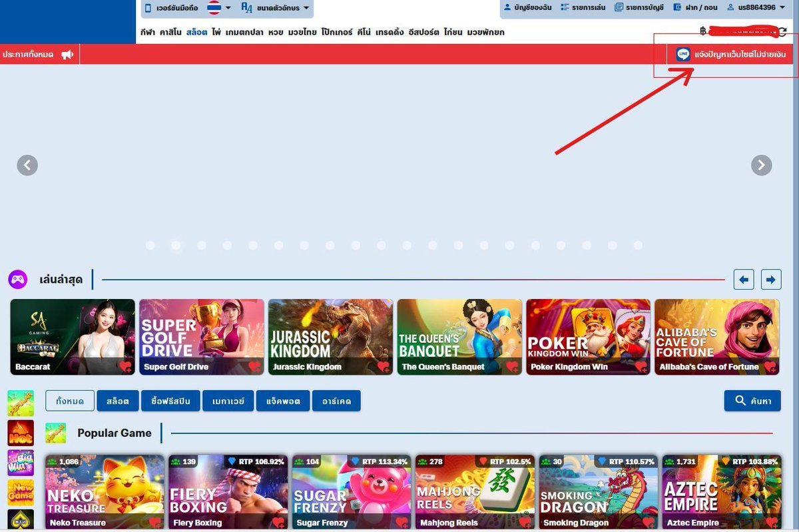Launch The Queen's Banquet game
This screenshot has width=799, height=532.
pyautogui.click(x=459, y=337)
